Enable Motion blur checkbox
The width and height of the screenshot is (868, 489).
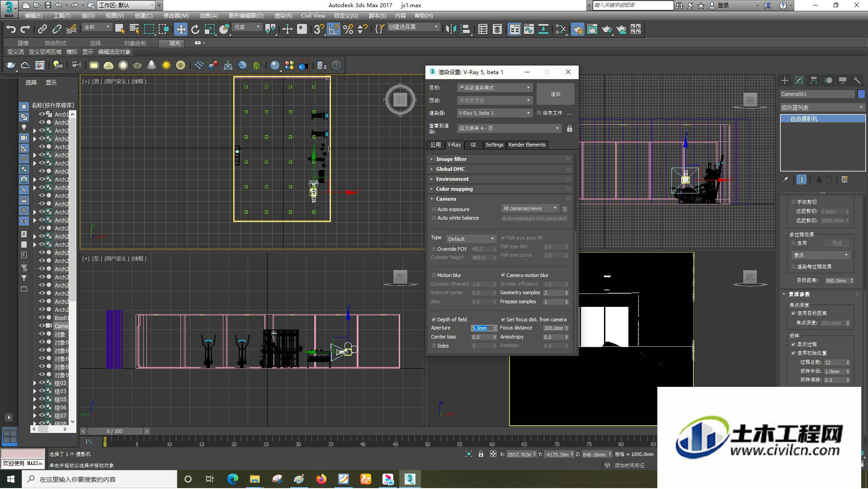click(434, 275)
